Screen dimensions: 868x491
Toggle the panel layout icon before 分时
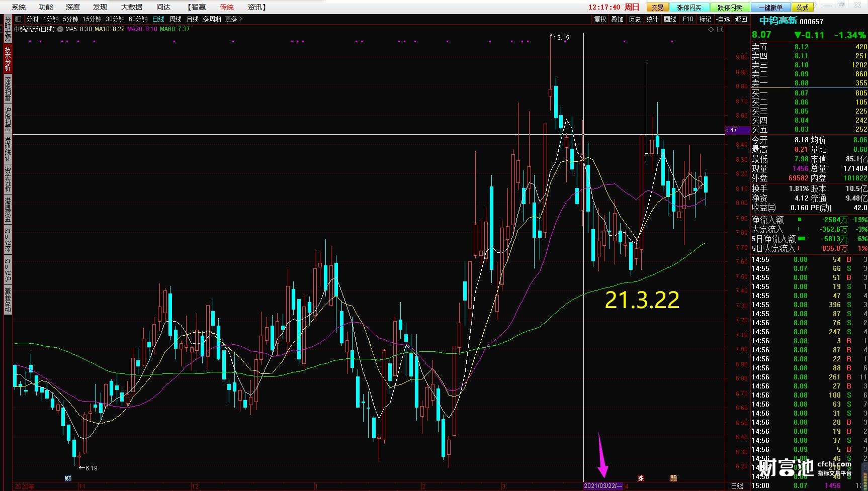click(x=18, y=19)
